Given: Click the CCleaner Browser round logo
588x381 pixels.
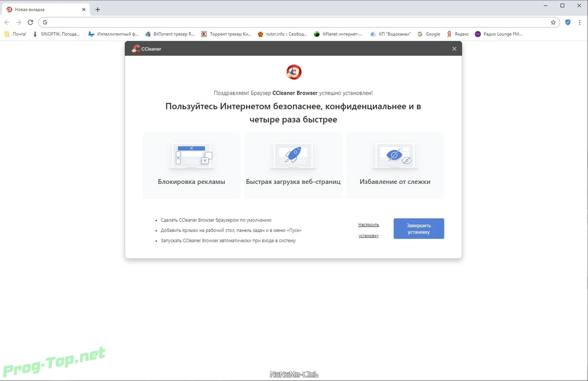Looking at the screenshot, I should (x=294, y=72).
